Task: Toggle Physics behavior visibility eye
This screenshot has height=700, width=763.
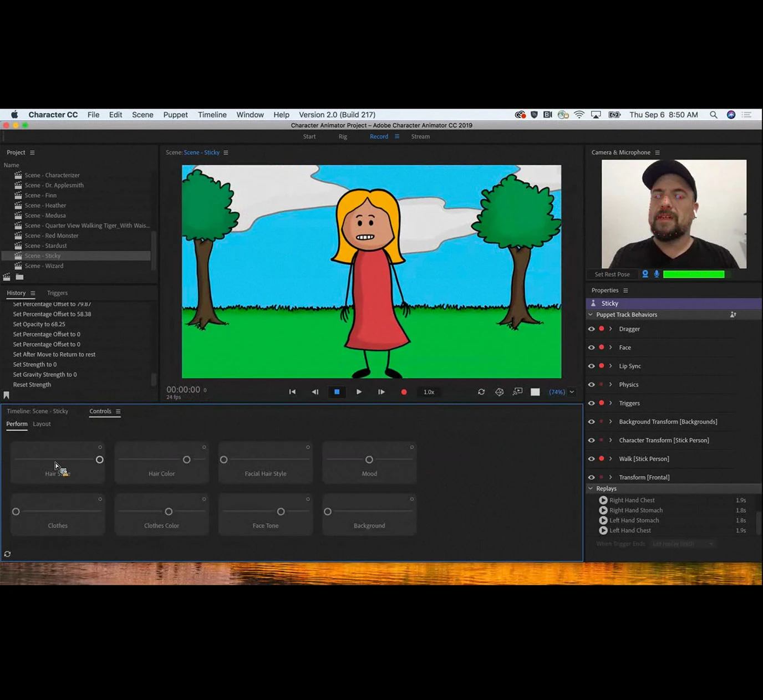Action: [592, 385]
